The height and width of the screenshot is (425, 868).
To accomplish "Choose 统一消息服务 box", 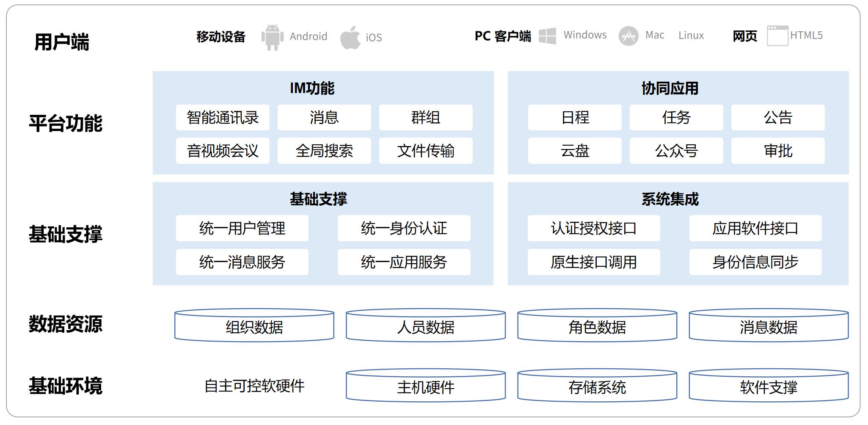I will pyautogui.click(x=242, y=262).
